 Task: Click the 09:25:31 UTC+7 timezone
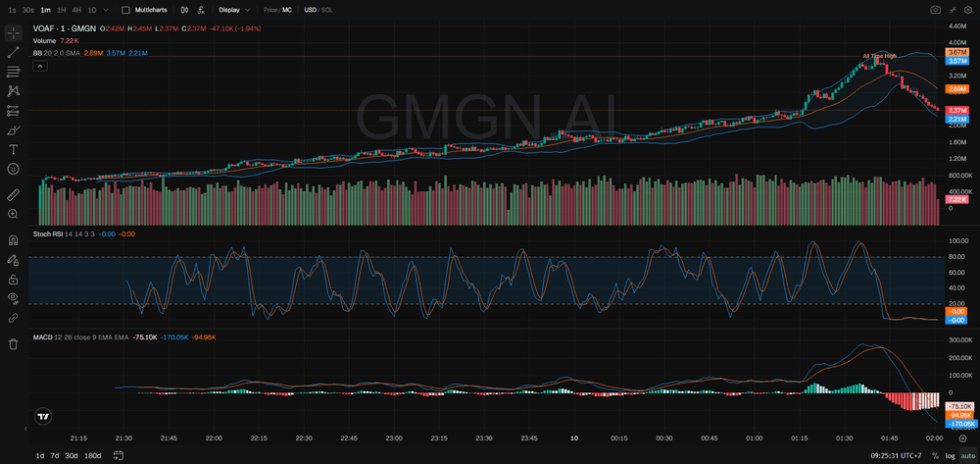pos(898,455)
